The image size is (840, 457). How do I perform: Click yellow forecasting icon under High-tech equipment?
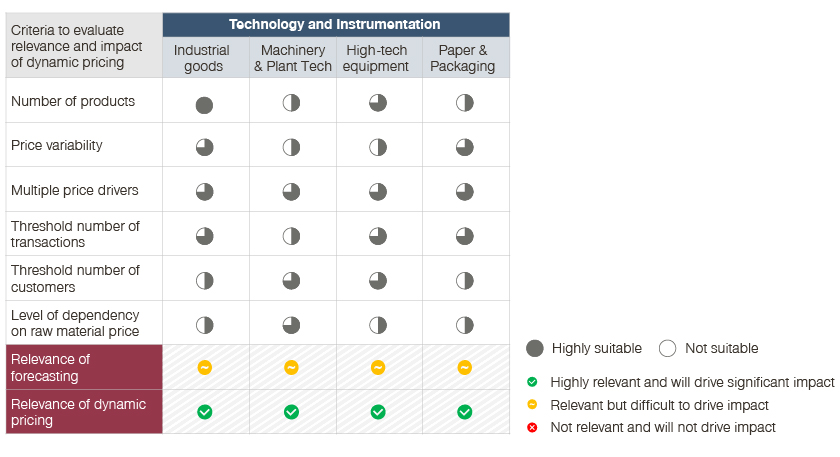[378, 367]
